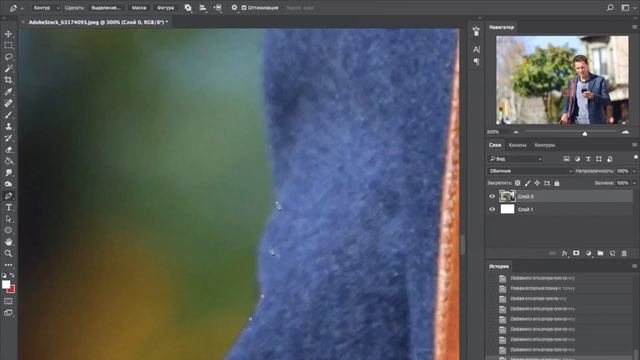Click the Выделение... button
Screen dimensions: 640x360
tap(106, 8)
